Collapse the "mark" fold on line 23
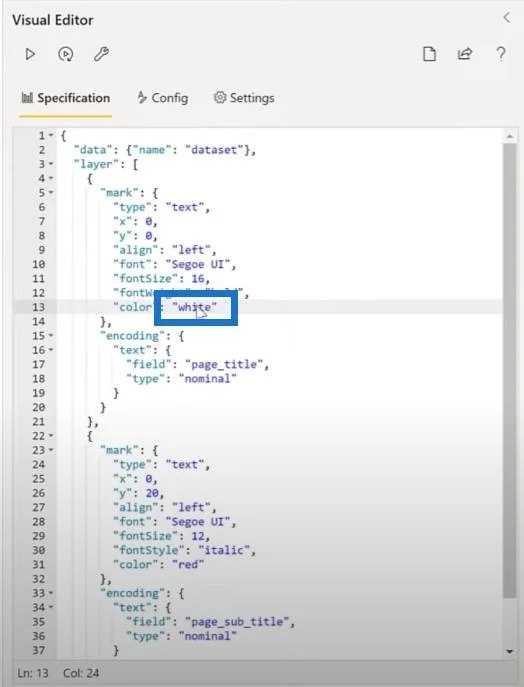524x687 pixels. (51, 450)
